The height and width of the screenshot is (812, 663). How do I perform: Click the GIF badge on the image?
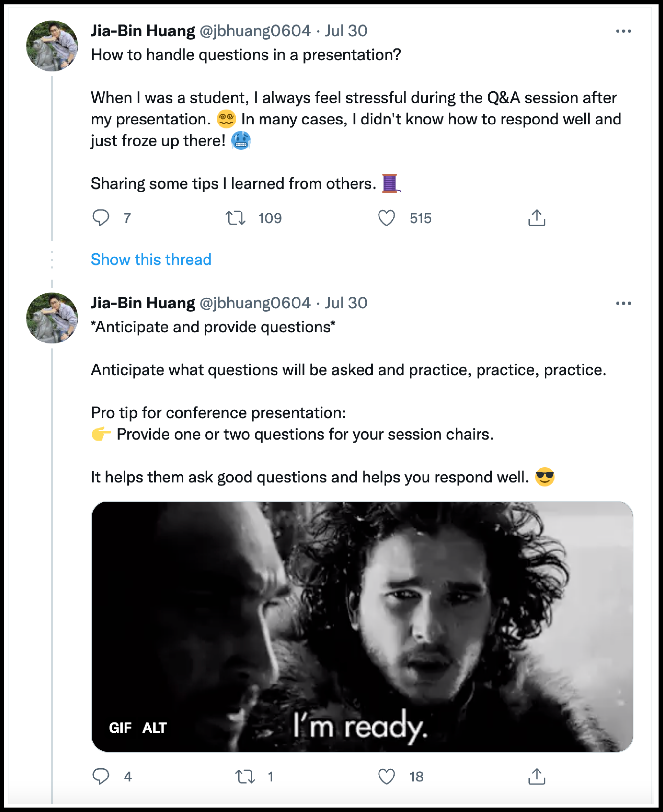[x=120, y=728]
